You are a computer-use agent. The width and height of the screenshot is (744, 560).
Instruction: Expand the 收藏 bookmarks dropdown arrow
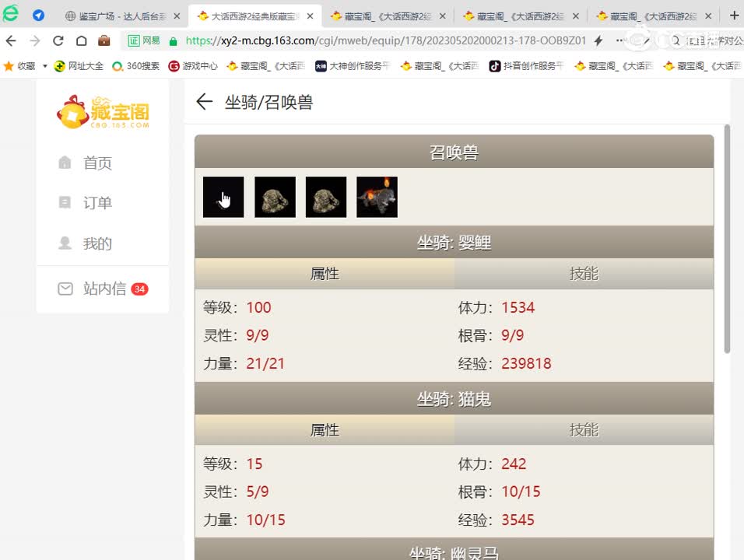tap(44, 66)
